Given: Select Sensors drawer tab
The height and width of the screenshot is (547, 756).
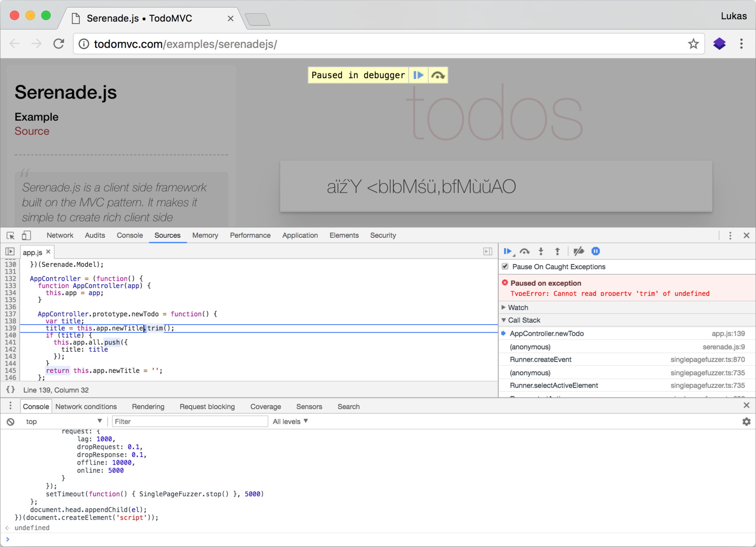Looking at the screenshot, I should coord(309,406).
